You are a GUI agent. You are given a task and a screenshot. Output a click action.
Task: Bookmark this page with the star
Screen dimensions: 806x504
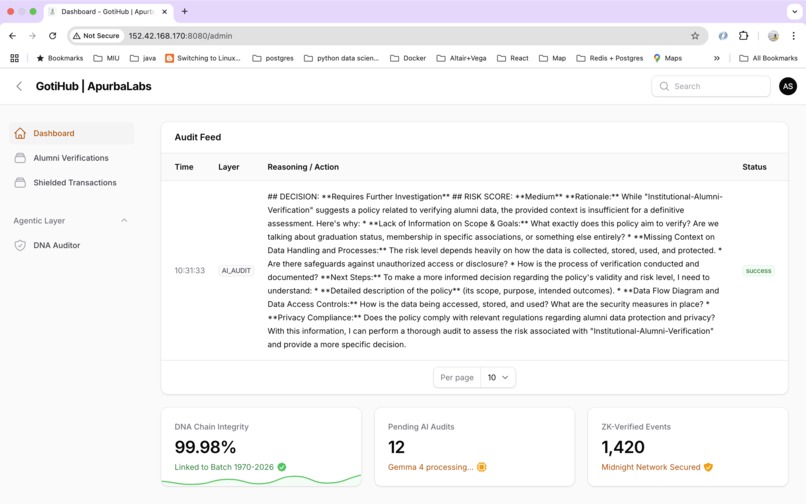coord(695,35)
